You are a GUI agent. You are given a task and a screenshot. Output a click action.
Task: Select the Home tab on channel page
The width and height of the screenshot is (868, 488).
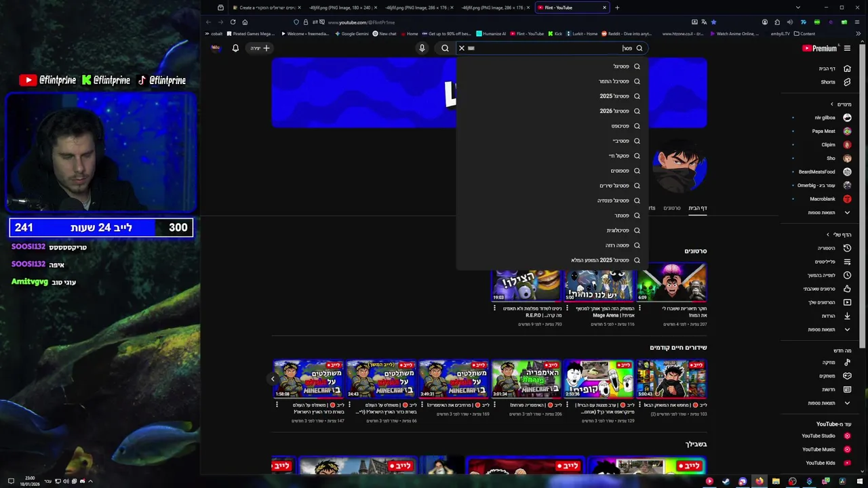pyautogui.click(x=698, y=208)
